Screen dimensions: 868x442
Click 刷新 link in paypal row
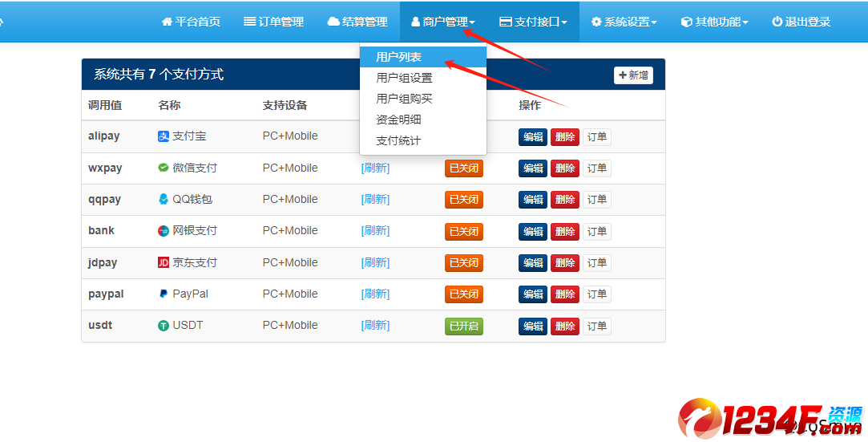point(375,294)
